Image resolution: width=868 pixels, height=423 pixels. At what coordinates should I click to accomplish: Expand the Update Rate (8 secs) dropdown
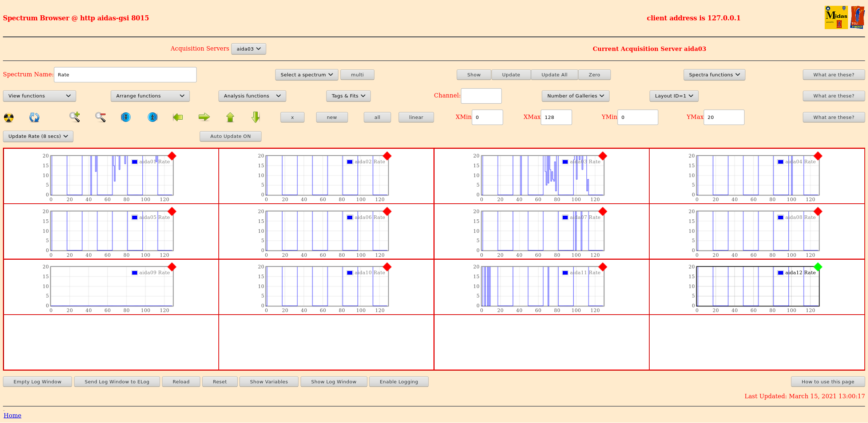38,136
